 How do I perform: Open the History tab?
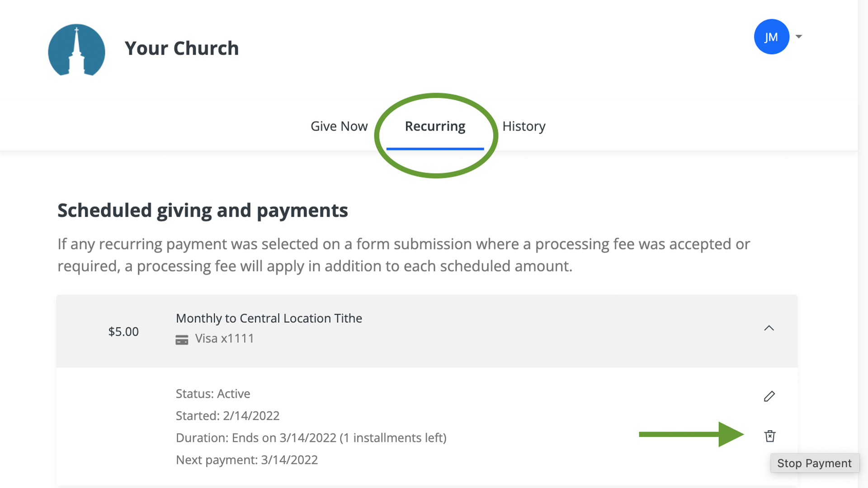524,126
